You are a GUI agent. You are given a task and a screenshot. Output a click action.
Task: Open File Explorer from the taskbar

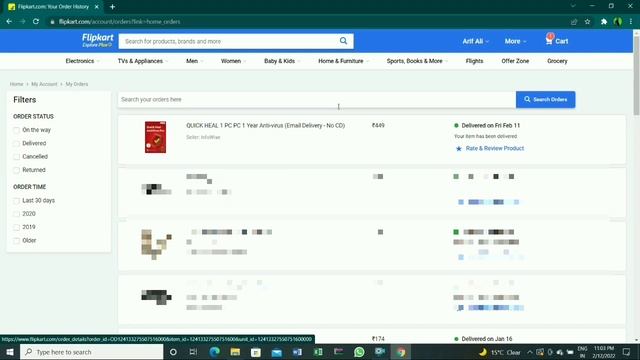point(235,352)
